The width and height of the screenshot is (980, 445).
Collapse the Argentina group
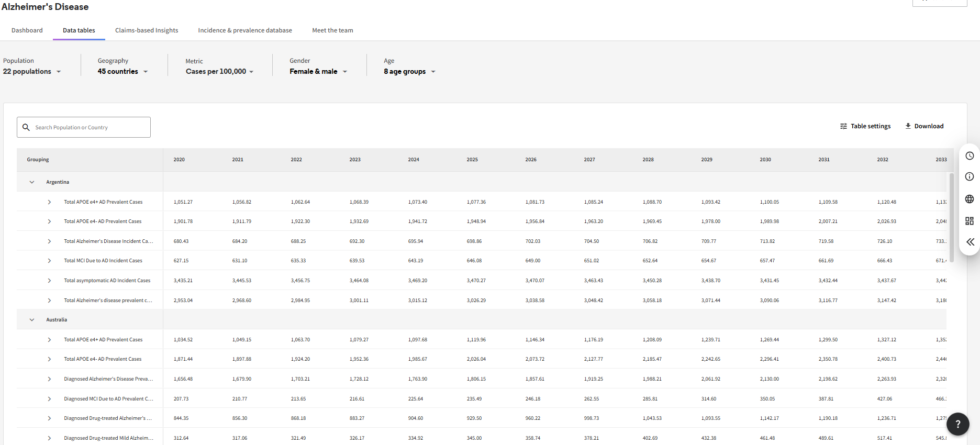coord(32,182)
